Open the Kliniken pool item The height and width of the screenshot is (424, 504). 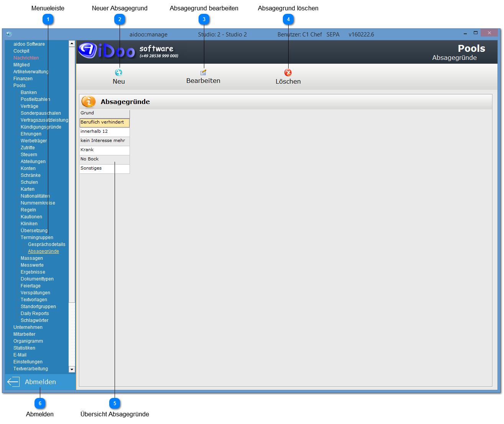pyautogui.click(x=29, y=224)
